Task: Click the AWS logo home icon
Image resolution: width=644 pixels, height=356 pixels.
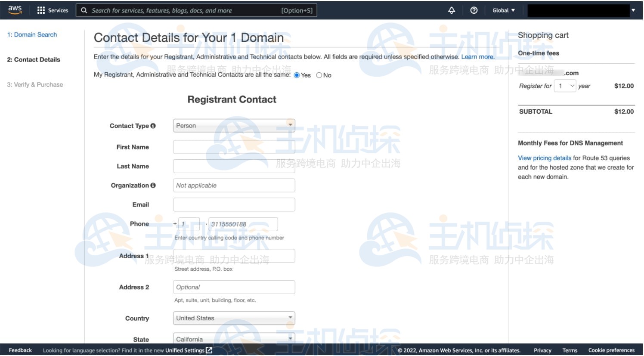Action: point(15,10)
